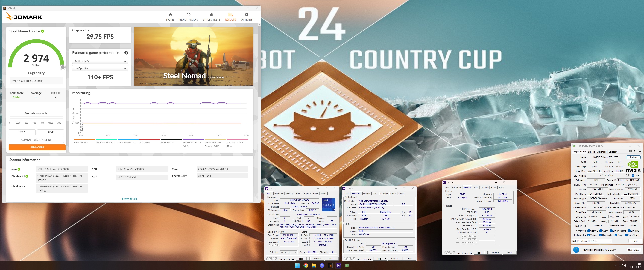Click the 3DMark results vertical scrollbar
644x270 pixels.
coord(259,61)
